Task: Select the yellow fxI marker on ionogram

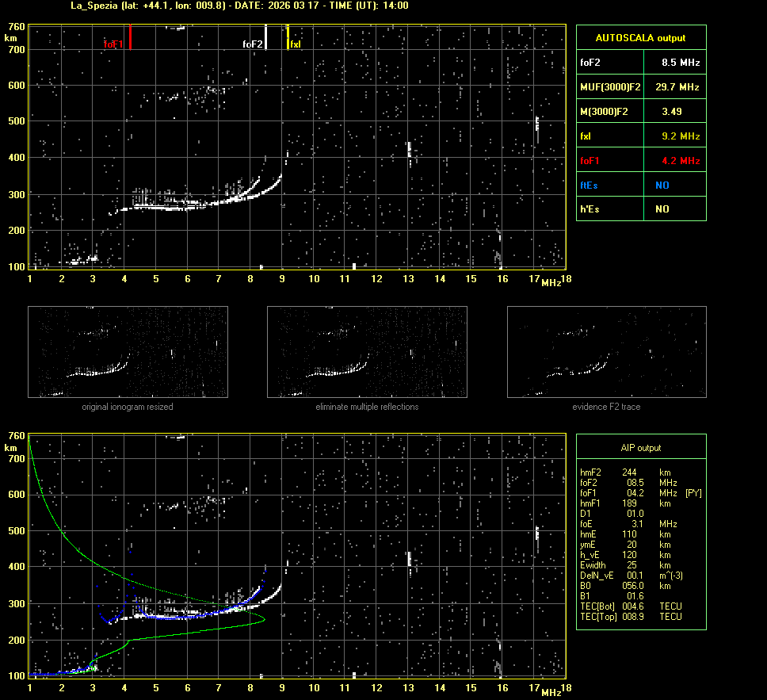Action: [x=288, y=37]
